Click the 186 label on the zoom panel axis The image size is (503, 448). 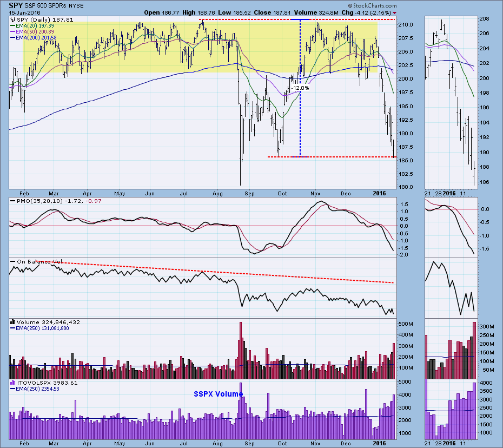(x=485, y=182)
